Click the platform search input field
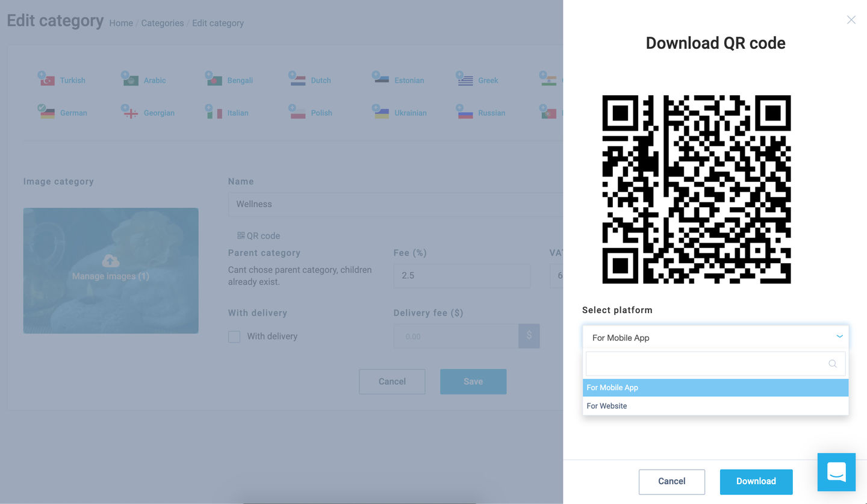This screenshot has width=867, height=504. coord(715,364)
